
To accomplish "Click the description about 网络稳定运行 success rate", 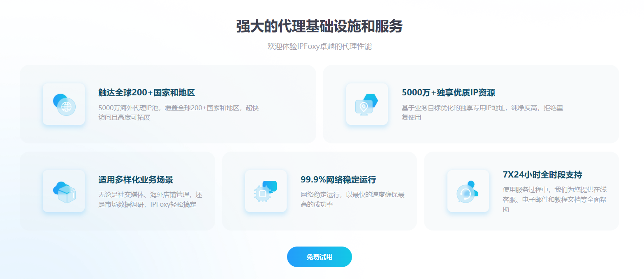I will coord(352,199).
